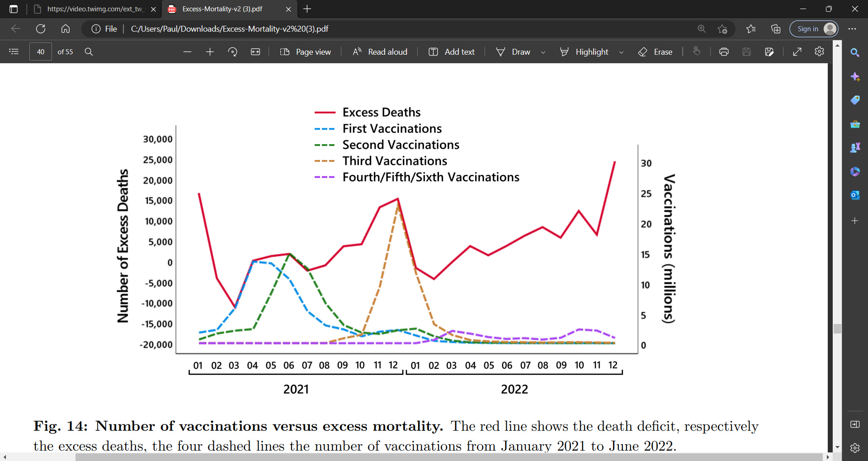Edit the page number field
Screen dimensions: 868x461
41,52
